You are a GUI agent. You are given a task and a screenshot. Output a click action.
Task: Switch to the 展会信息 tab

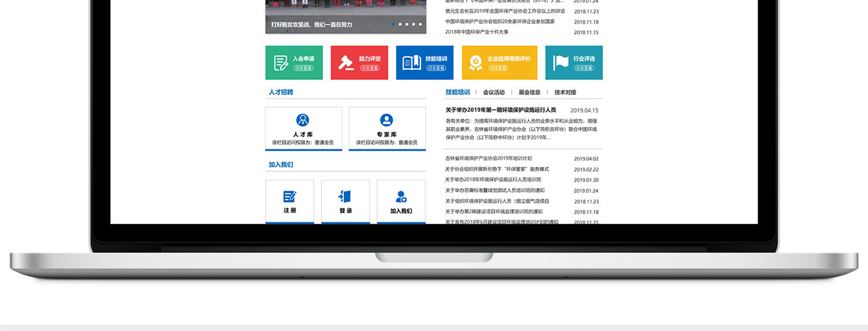[x=530, y=92]
